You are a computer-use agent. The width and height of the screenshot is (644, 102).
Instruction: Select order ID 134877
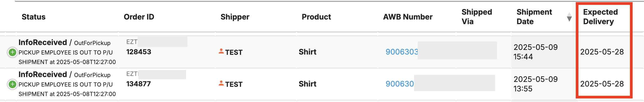click(138, 84)
